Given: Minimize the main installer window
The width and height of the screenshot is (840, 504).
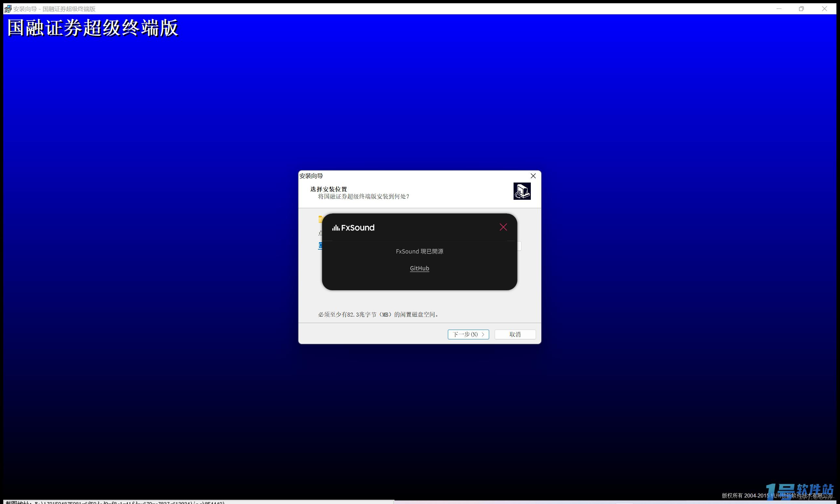Looking at the screenshot, I should pos(779,9).
